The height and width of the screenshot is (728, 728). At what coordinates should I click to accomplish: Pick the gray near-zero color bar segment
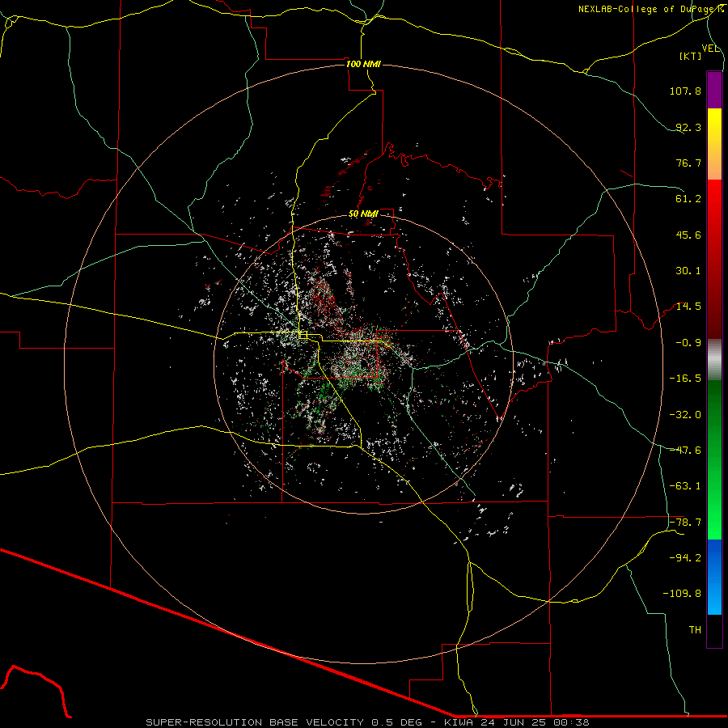click(x=714, y=360)
